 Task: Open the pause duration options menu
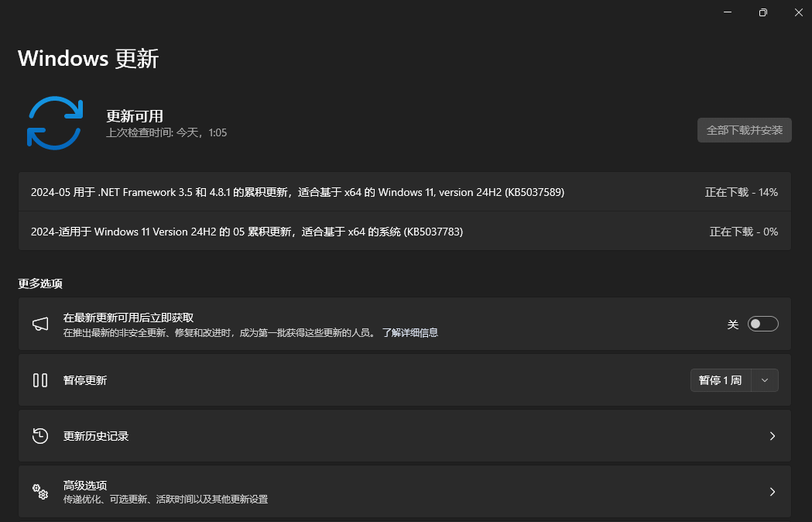pos(764,380)
